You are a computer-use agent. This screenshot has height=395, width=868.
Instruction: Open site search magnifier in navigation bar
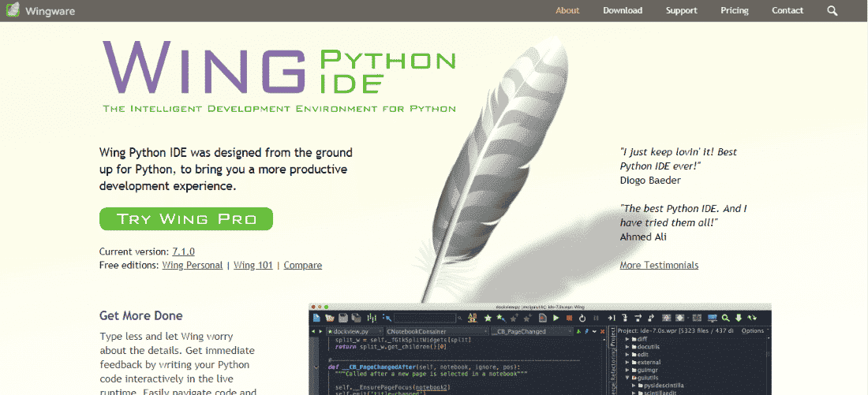[832, 10]
